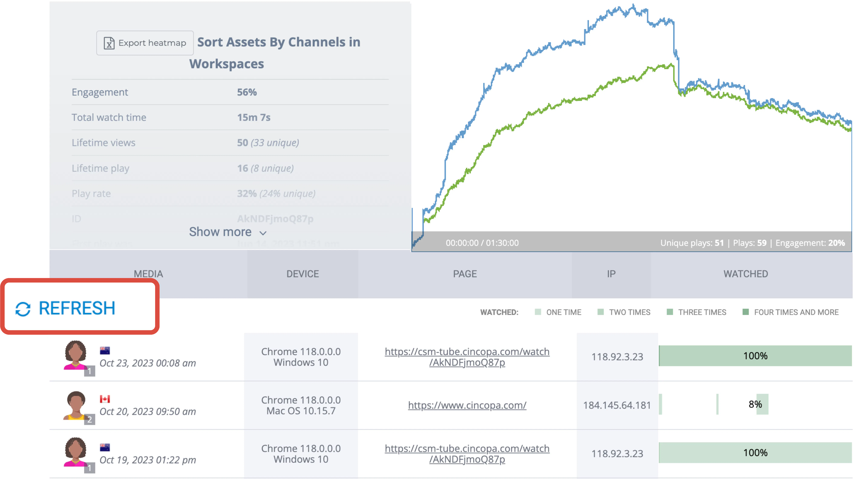Click the New Zealand flag on Oct 23 row
This screenshot has height=479, width=868.
tap(105, 351)
